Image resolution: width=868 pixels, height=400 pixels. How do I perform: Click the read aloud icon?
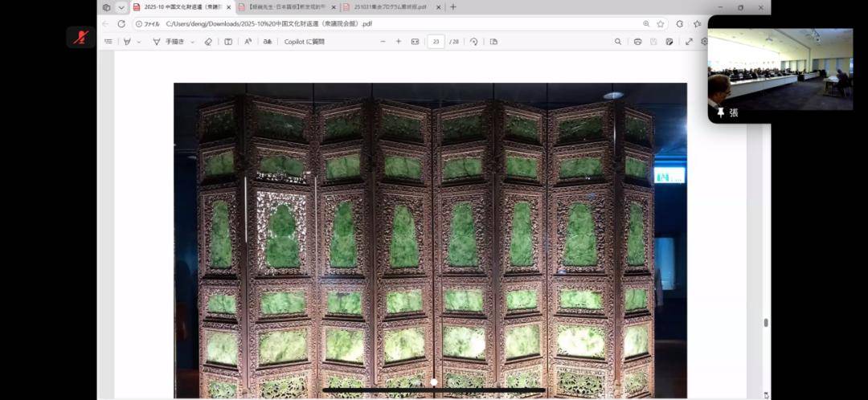point(248,42)
